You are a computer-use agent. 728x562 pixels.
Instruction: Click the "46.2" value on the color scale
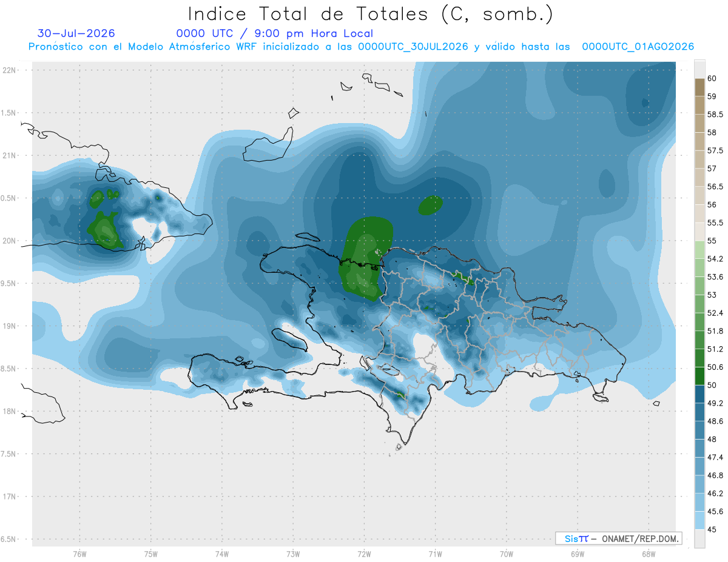click(x=715, y=493)
